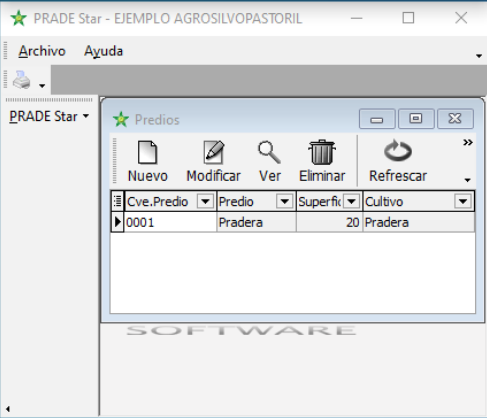
Task: Open the Superficie column filter dropdown
Action: [x=351, y=201]
